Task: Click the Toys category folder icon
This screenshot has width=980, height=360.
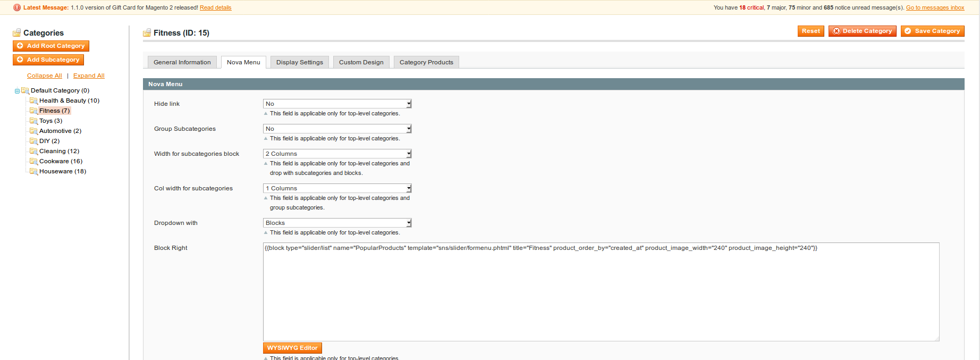Action: click(33, 121)
